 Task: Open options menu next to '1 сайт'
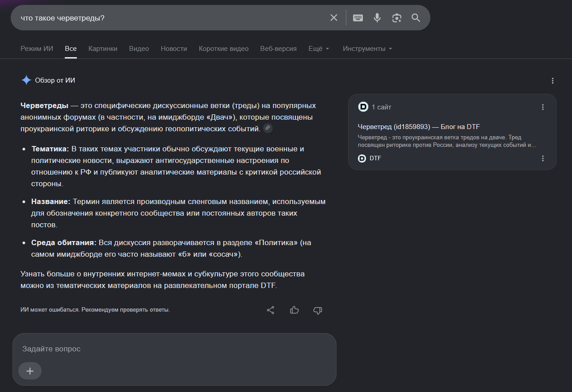(x=543, y=107)
